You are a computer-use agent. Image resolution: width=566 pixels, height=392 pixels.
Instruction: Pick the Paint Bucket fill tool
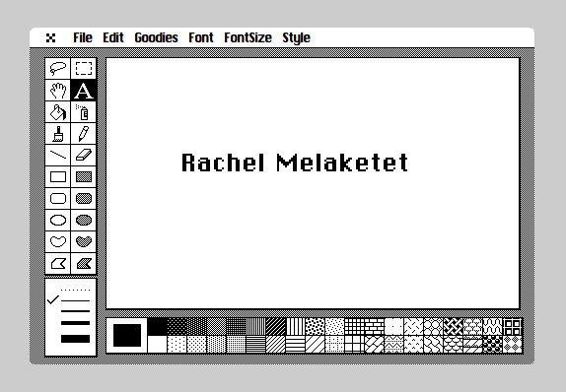58,112
